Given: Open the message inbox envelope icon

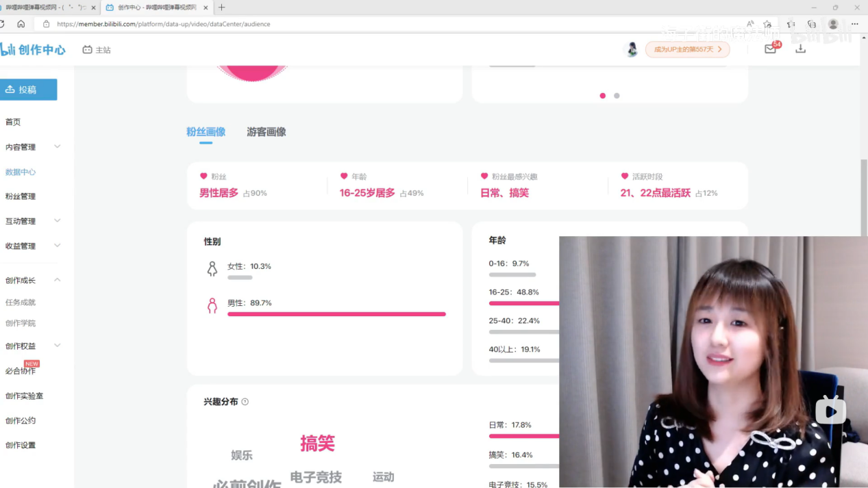Looking at the screenshot, I should (770, 49).
